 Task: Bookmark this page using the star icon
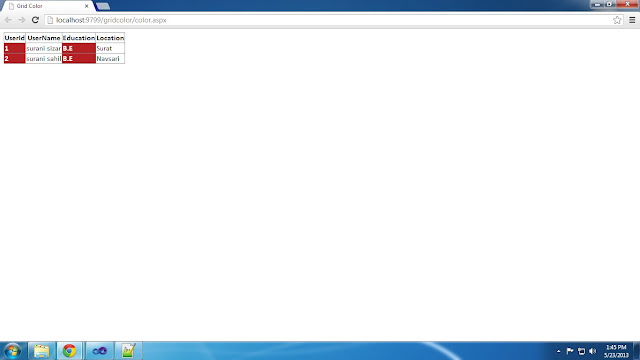click(x=617, y=20)
